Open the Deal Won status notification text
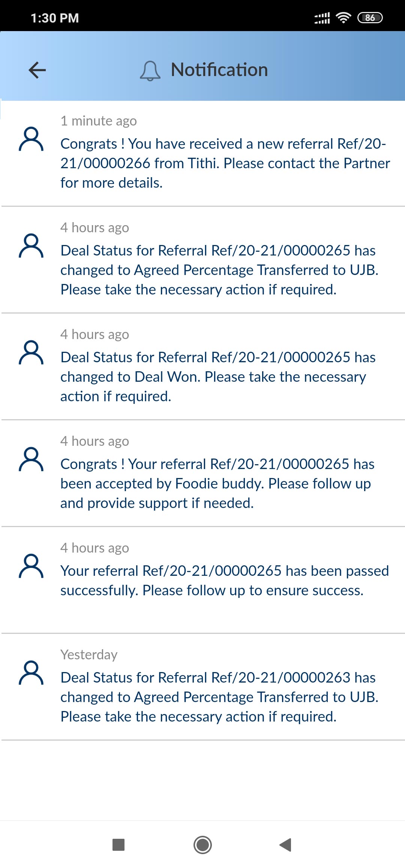Viewport: 405px width, 868px height. pos(217,377)
